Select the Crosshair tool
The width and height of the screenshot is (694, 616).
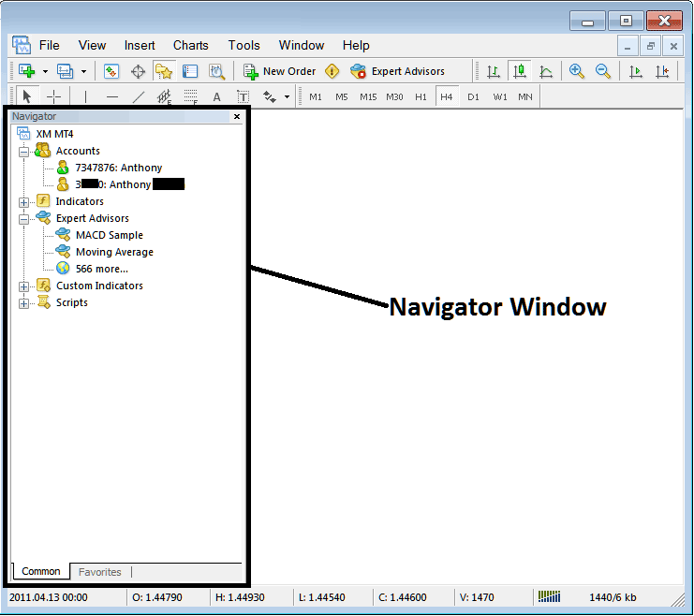(53, 96)
